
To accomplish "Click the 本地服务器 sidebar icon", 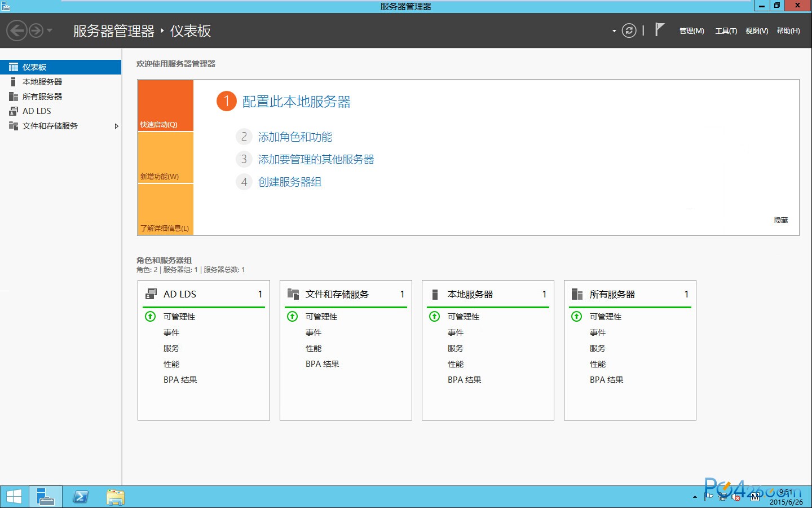I will [14, 82].
